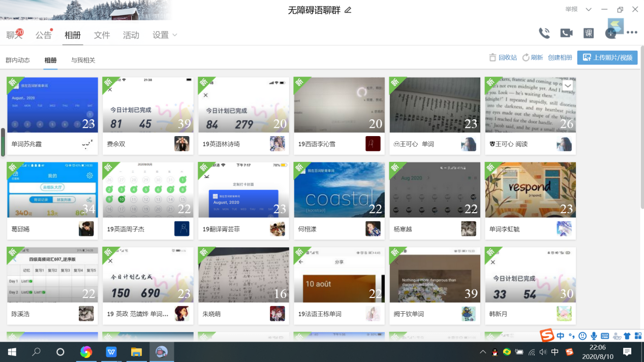This screenshot has height=362, width=644.
Task: Select the 与我相关 sub-tab
Action: tap(83, 60)
